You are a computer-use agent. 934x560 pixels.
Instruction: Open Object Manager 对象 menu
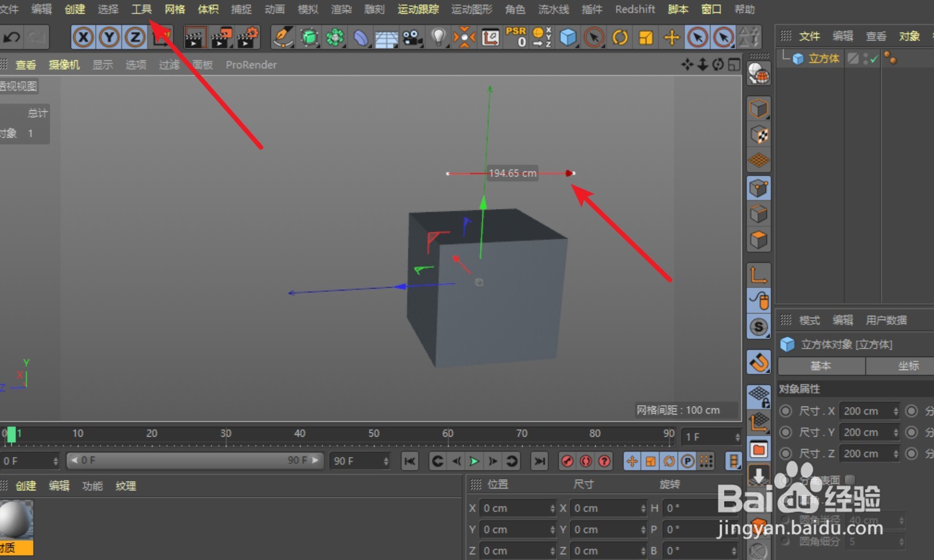pyautogui.click(x=909, y=36)
